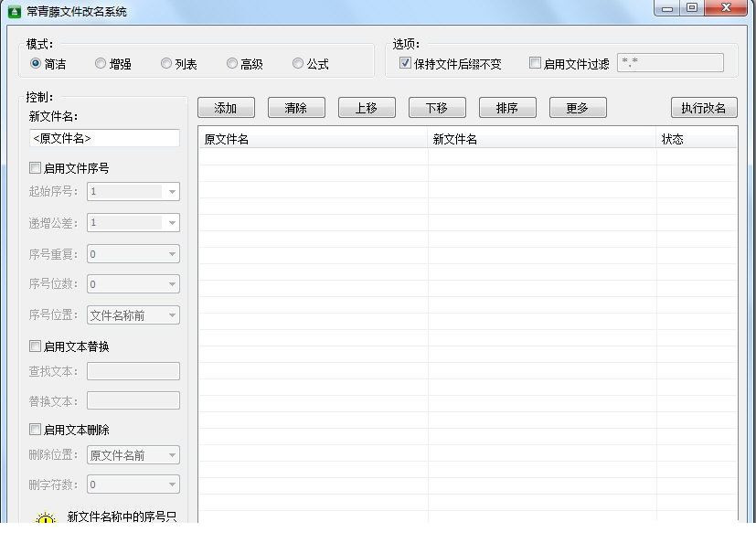
Task: Click the 新文件名 input field
Action: (102, 137)
